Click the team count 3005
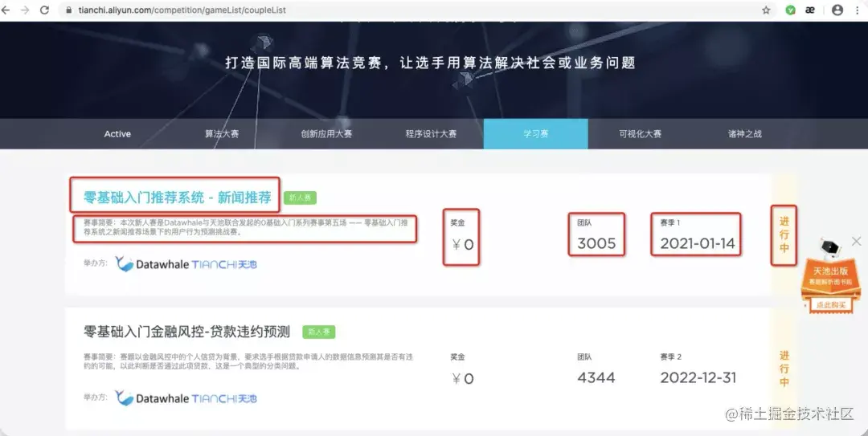868x436 pixels. (x=596, y=243)
